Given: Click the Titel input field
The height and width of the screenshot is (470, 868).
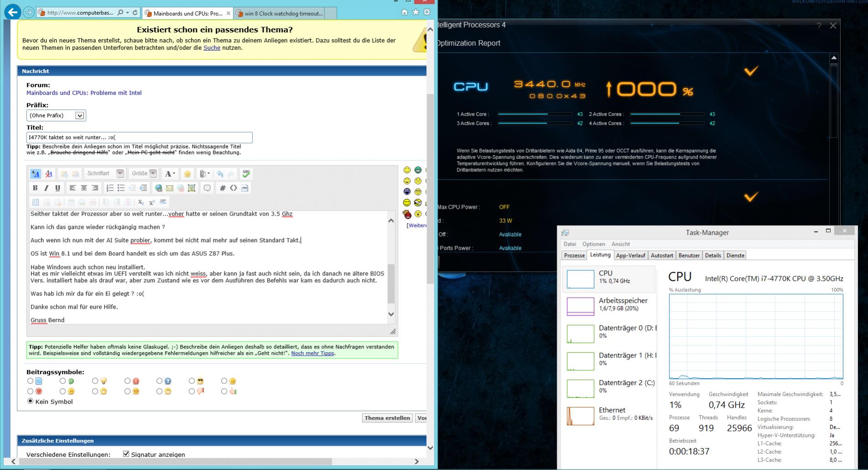Looking at the screenshot, I should click(x=140, y=137).
